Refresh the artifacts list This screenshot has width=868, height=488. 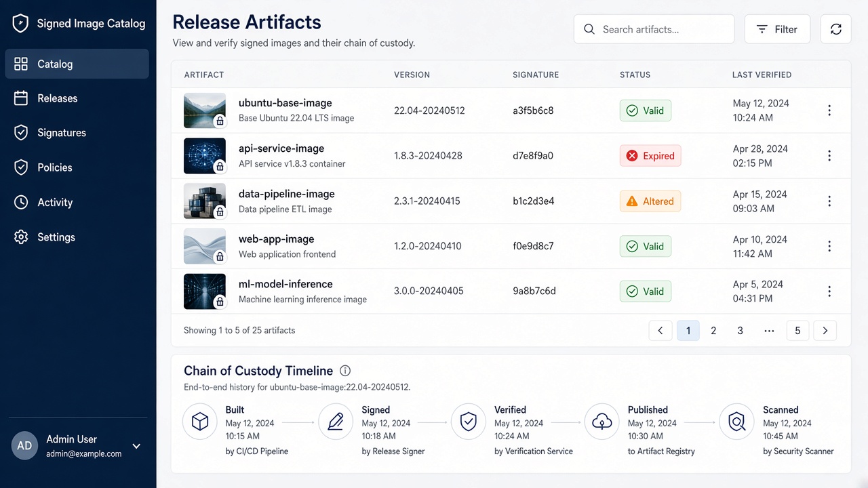point(836,29)
